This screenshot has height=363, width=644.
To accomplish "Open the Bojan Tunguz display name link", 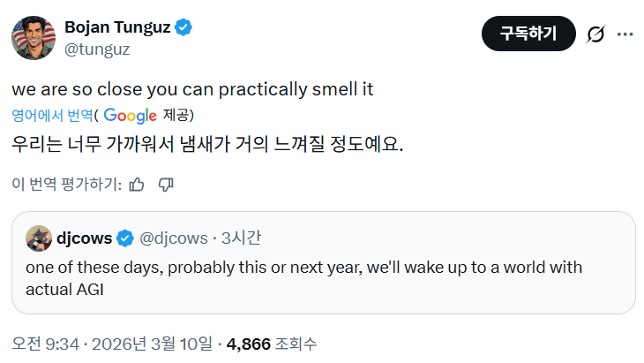I will [118, 28].
